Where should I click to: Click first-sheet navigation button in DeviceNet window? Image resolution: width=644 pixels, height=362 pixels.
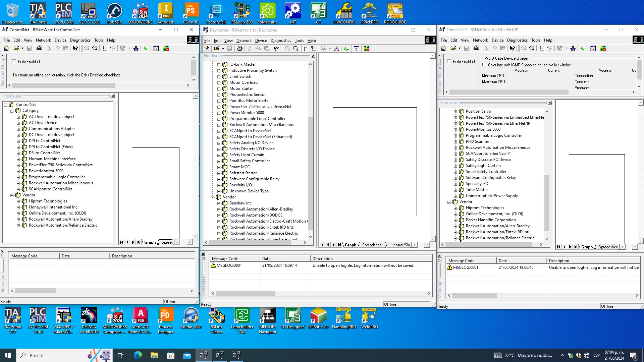(x=322, y=245)
